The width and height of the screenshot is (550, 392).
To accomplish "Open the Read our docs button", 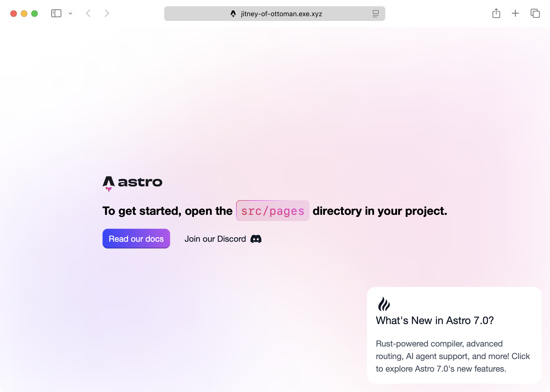I will [x=136, y=239].
